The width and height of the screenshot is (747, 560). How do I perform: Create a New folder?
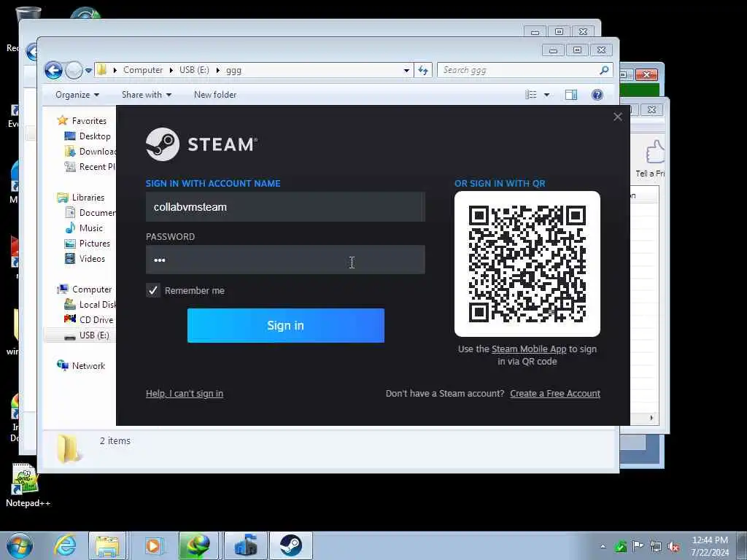[x=215, y=95]
